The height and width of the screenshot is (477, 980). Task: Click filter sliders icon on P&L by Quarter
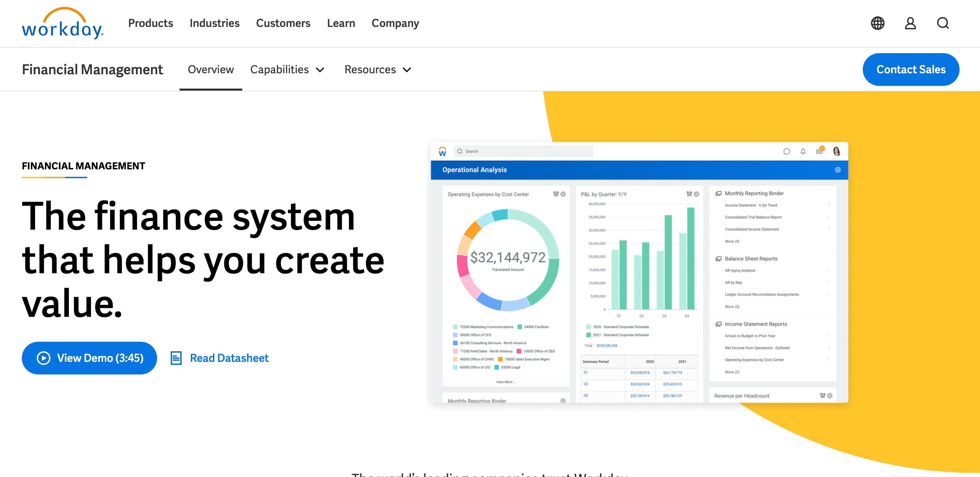pyautogui.click(x=689, y=194)
